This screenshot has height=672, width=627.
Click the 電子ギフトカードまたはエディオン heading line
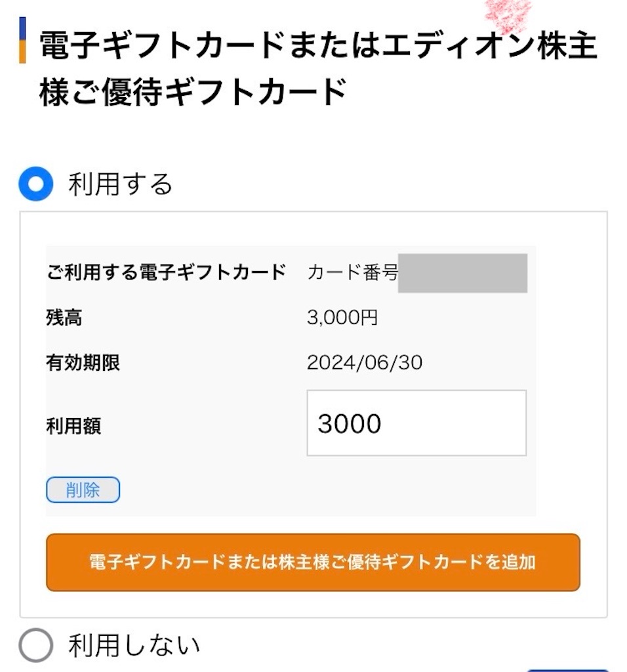318,45
